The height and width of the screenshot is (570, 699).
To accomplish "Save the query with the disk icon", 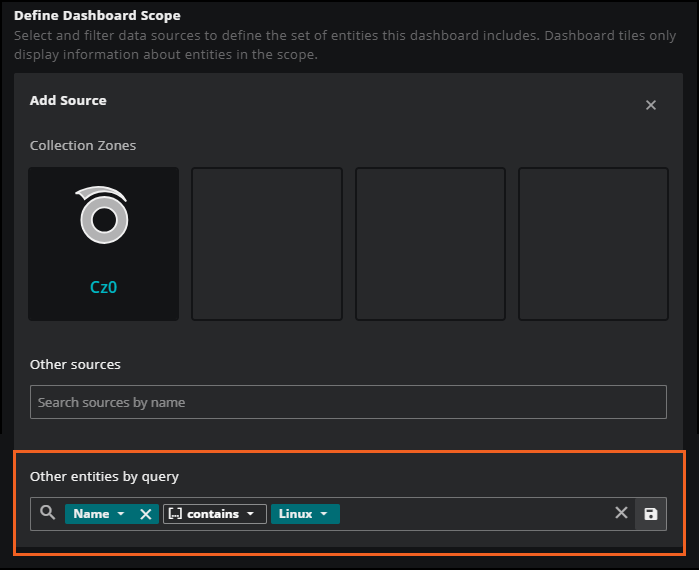I will (651, 514).
